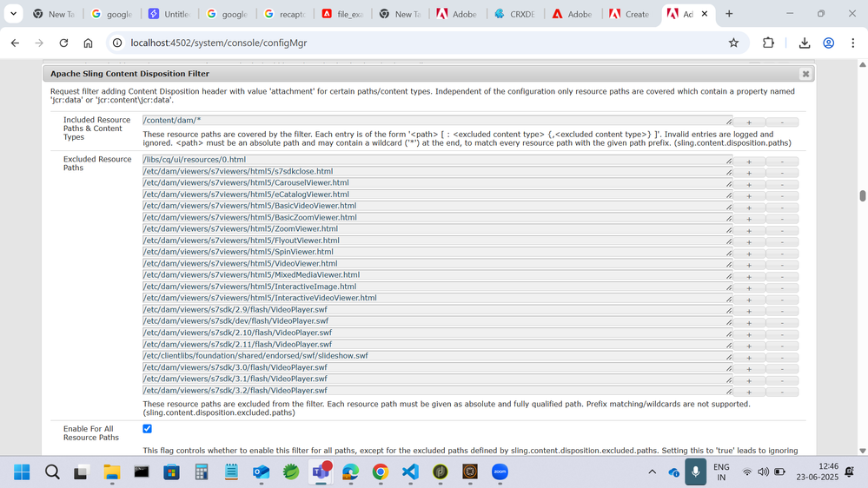
Task: Add entry after /content/dam/* path
Action: [749, 122]
